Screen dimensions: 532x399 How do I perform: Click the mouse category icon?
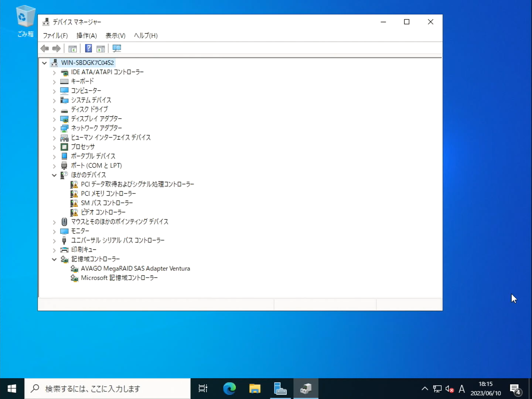[x=64, y=222]
